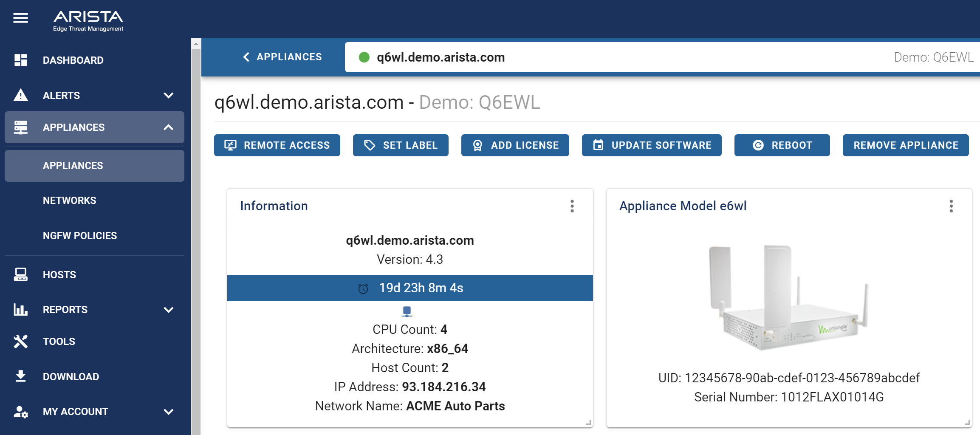Click the uptime bar 19d 23h 8m 4s

click(x=410, y=288)
